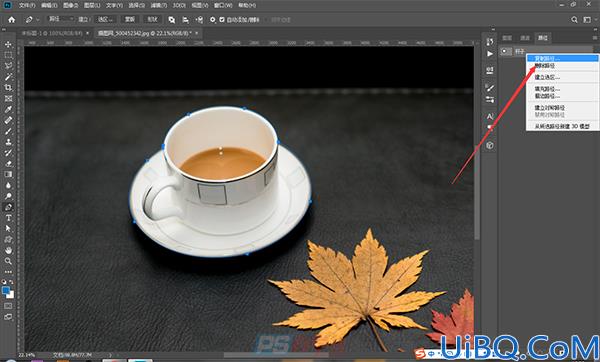The width and height of the screenshot is (600, 362).
Task: Choose Make Selection in context menu
Action: coord(562,77)
